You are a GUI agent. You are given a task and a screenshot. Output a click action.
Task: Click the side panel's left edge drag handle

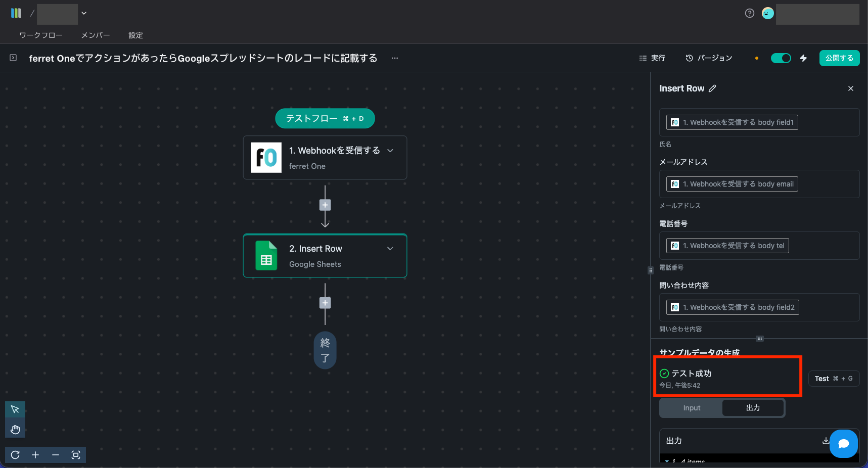(651, 270)
